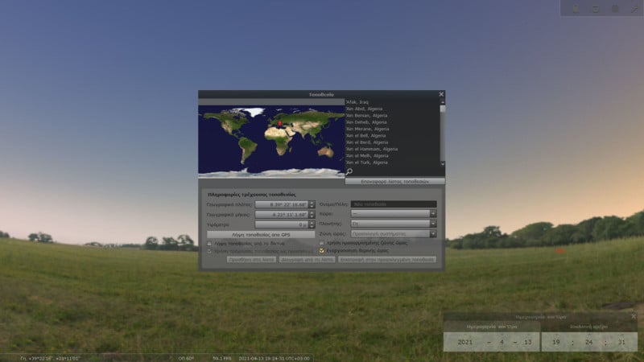Open the Χώρα country dropdown

(x=394, y=214)
